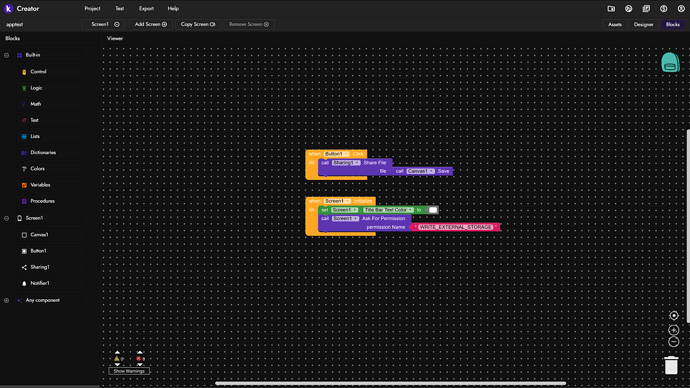
Task: Expand the Any component section
Action: coord(7,300)
